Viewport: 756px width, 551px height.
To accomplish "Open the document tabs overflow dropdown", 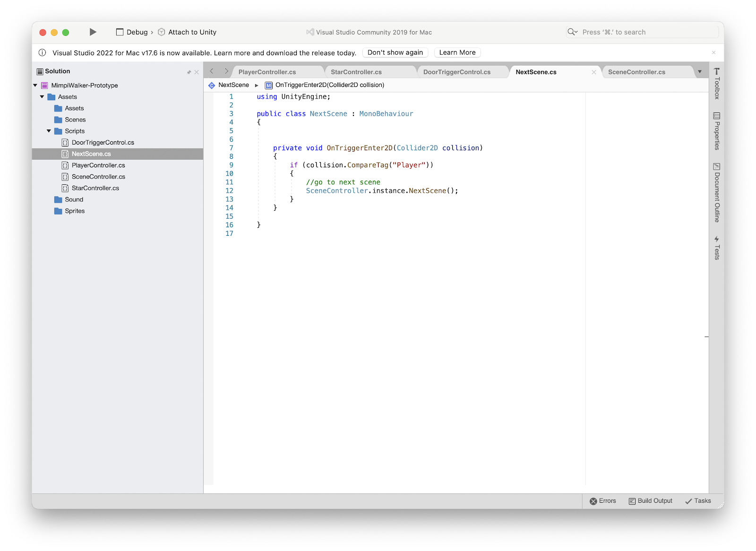I will [x=700, y=72].
